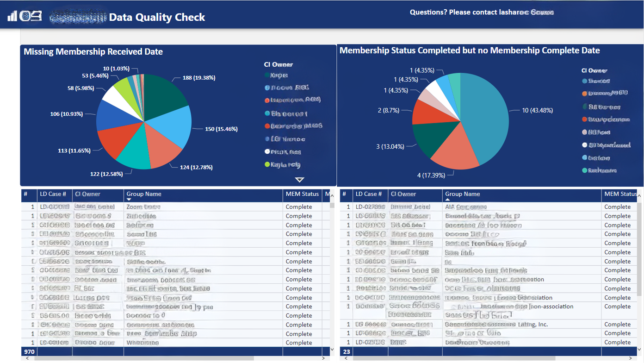Click the "2 (8.7%)" data label
This screenshot has height=363, width=644.
[x=389, y=110]
